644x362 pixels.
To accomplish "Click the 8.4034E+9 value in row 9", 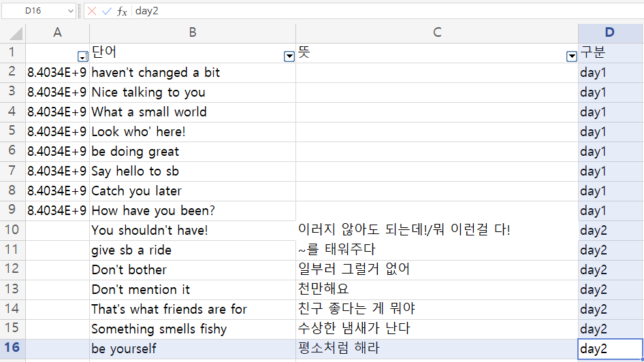I will click(x=57, y=210).
